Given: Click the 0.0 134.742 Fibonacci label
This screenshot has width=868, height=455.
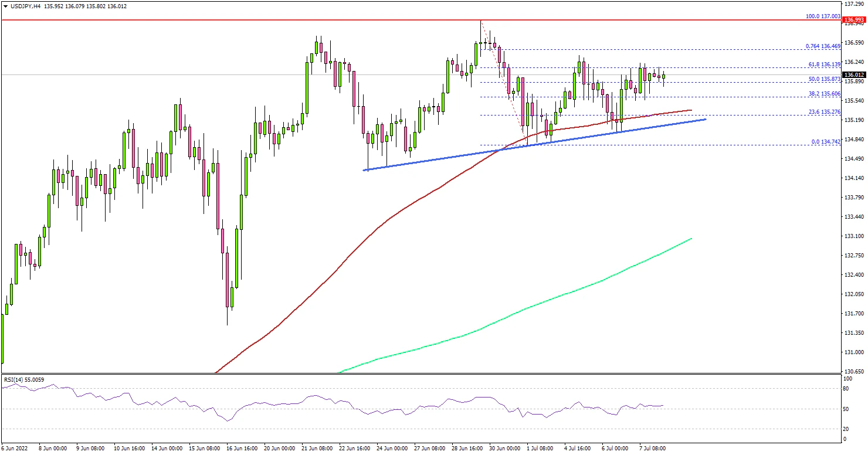Looking at the screenshot, I should click(825, 142).
